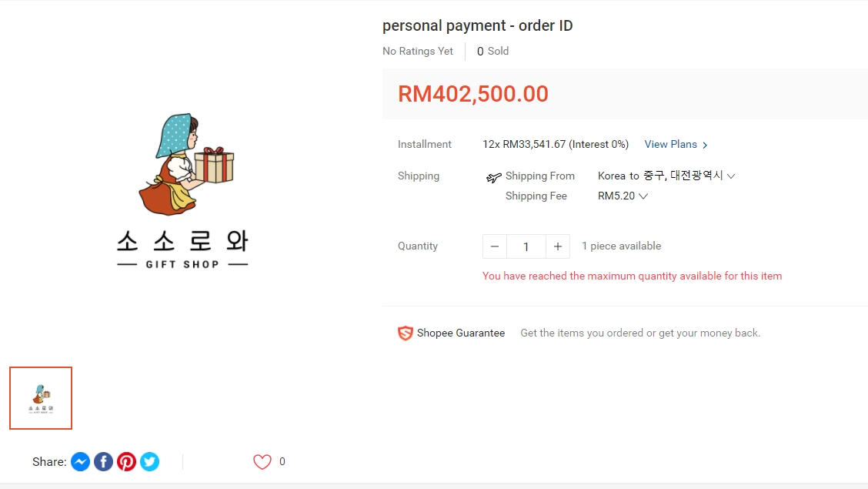868x489 pixels.
Task: Increase quantity with the plus button
Action: click(558, 246)
